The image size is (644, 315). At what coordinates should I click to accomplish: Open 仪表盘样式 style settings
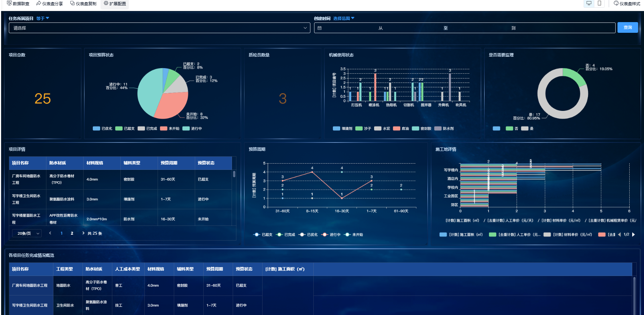pyautogui.click(x=627, y=4)
